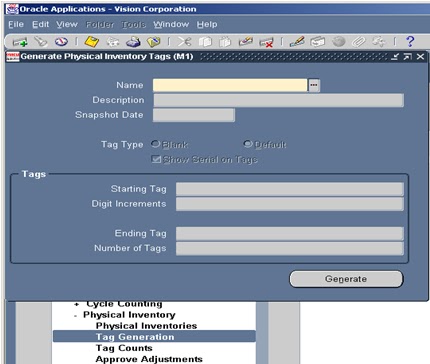Click the Oracle Applications title bar logo
This screenshot has height=364, width=430.
(12, 9)
